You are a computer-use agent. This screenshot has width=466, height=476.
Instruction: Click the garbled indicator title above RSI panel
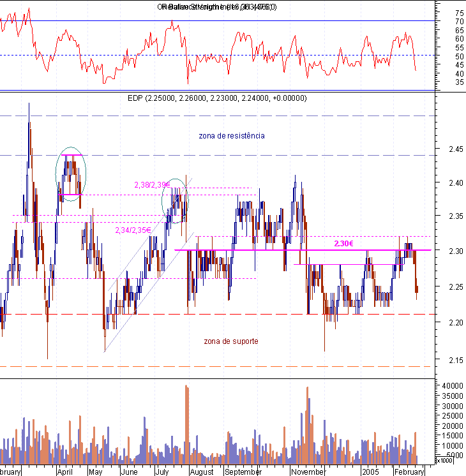217,6
